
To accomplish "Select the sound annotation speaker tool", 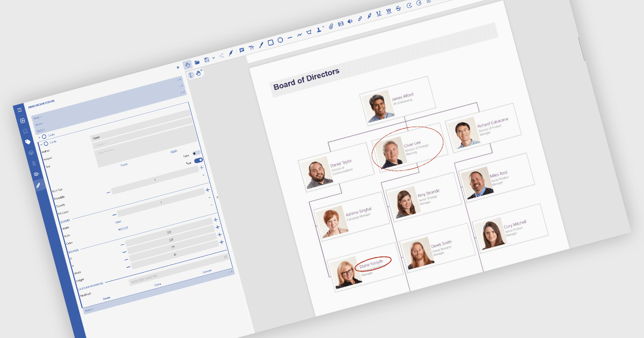I will click(x=350, y=21).
